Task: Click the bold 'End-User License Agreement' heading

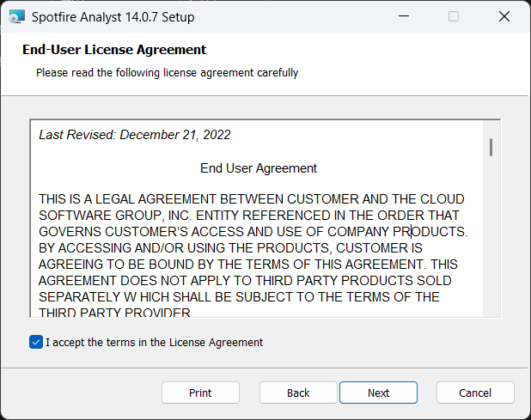Action: point(114,50)
